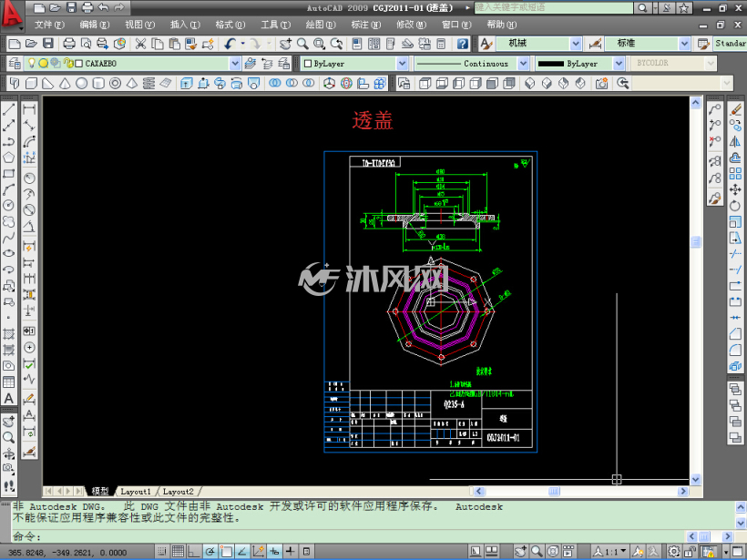Insert a table with the Table tool
This screenshot has width=747, height=560.
(8, 382)
